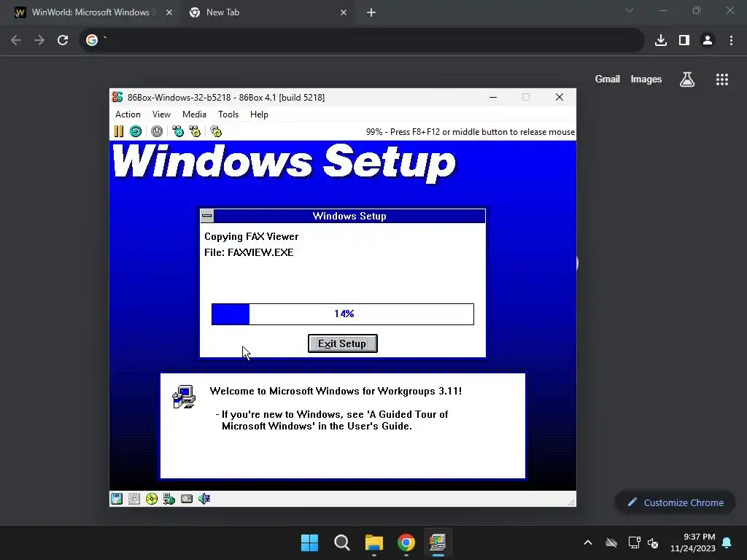Close the WinWorld browser tab
Image resolution: width=747 pixels, height=560 pixels.
pyautogui.click(x=169, y=12)
